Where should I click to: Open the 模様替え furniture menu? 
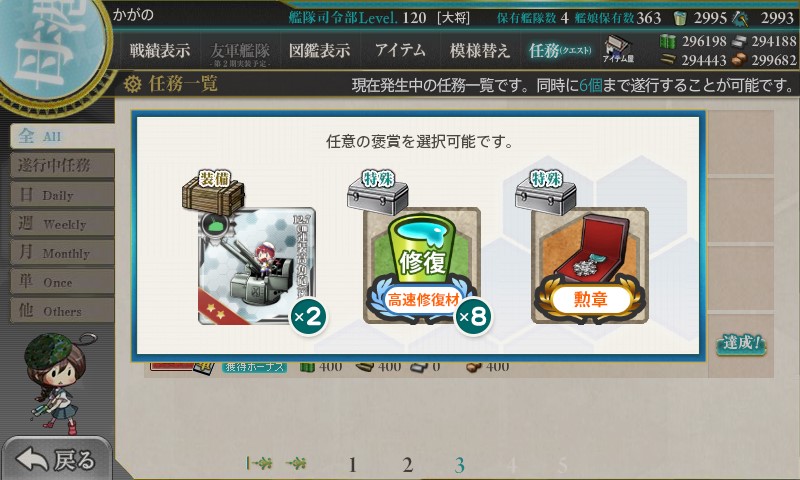click(x=480, y=50)
